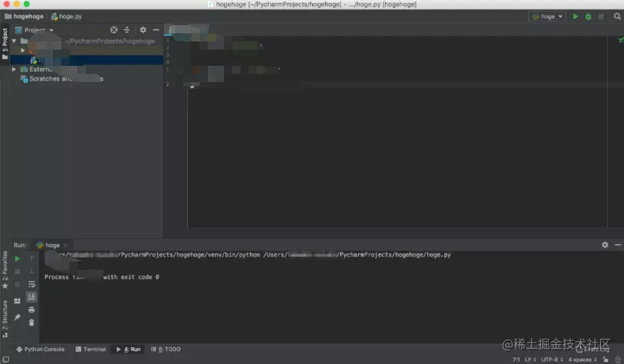Image resolution: width=624 pixels, height=364 pixels.
Task: Collapse the hogehoge project root node
Action: [14, 41]
